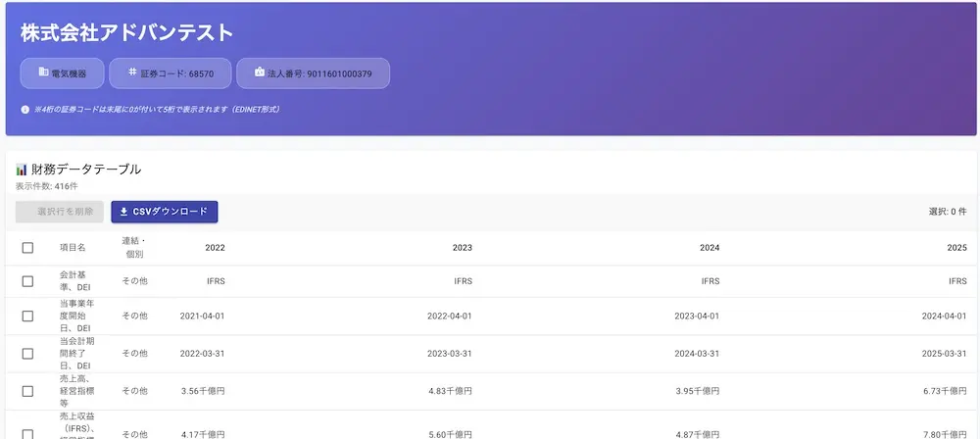Click the 証券コード: 68570 chip
Image resolution: width=980 pixels, height=439 pixels.
click(171, 73)
